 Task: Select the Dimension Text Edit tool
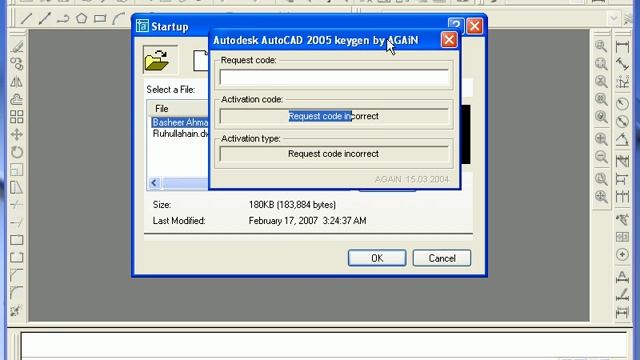click(x=622, y=294)
